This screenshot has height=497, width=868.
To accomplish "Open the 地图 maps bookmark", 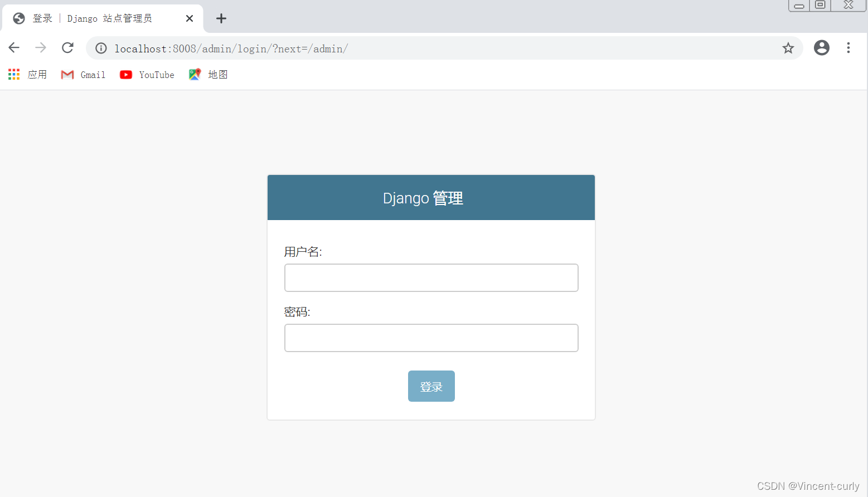I will (208, 75).
